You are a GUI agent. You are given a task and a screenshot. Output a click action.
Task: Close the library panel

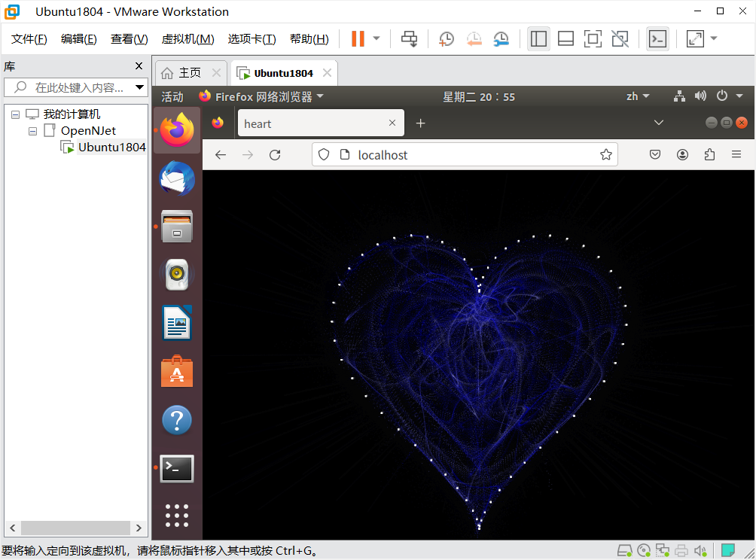[139, 66]
